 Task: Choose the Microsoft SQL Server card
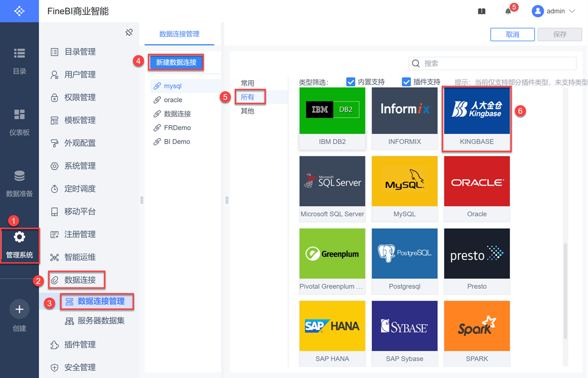(332, 189)
